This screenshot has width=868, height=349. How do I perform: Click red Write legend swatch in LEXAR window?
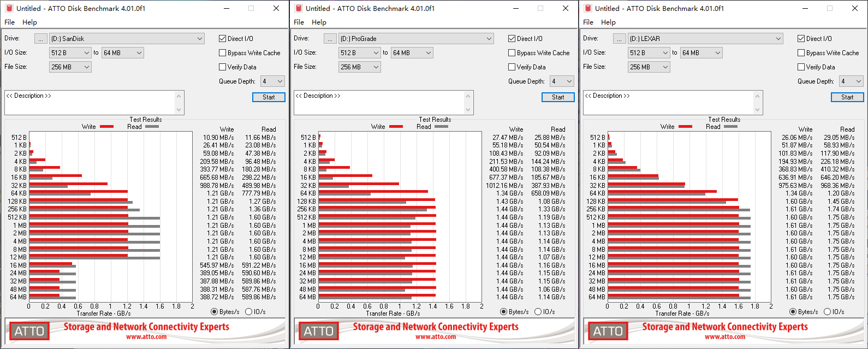686,127
